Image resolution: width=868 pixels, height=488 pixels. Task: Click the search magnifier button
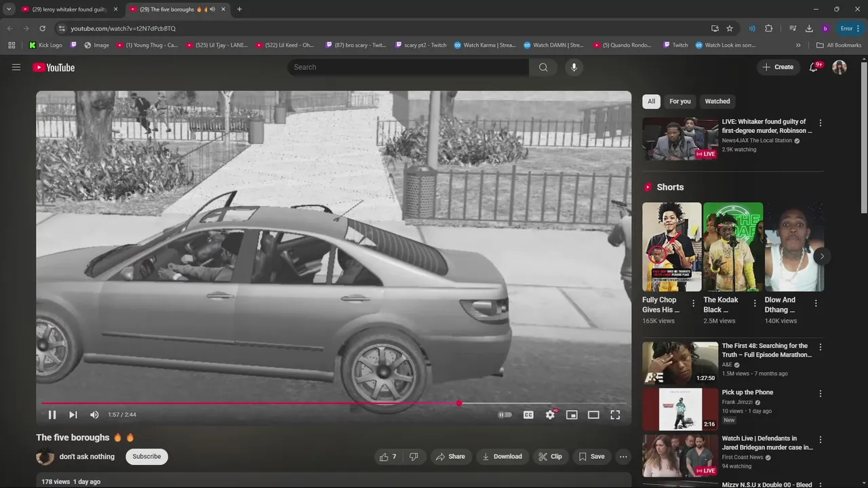click(543, 67)
